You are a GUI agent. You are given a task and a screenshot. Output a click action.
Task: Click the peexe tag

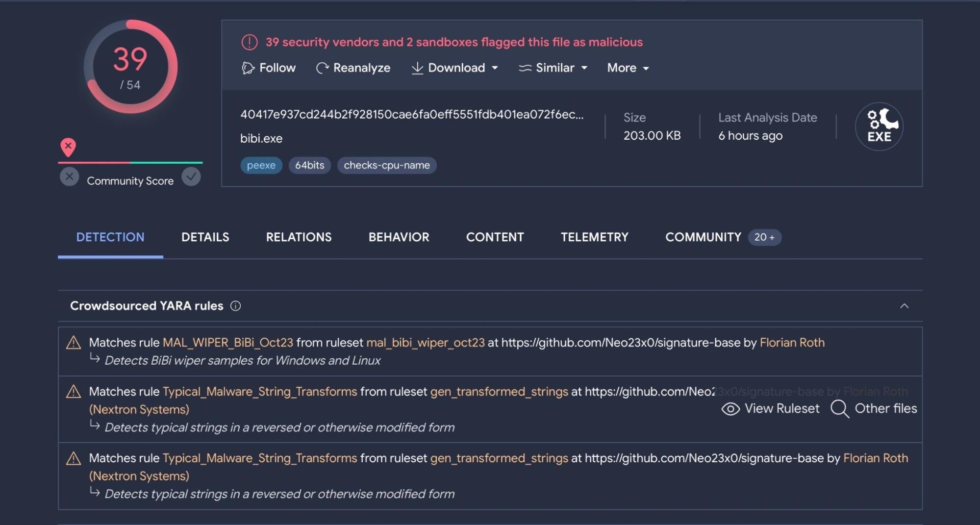click(261, 166)
